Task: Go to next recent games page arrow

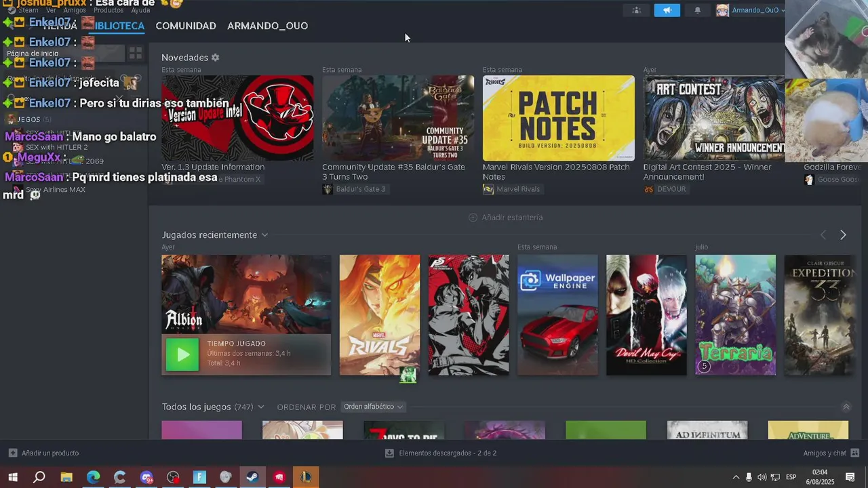Action: pyautogui.click(x=843, y=235)
